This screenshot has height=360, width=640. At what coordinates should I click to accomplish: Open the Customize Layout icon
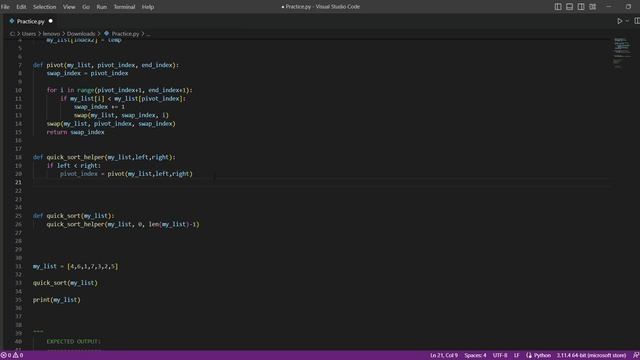click(x=592, y=7)
